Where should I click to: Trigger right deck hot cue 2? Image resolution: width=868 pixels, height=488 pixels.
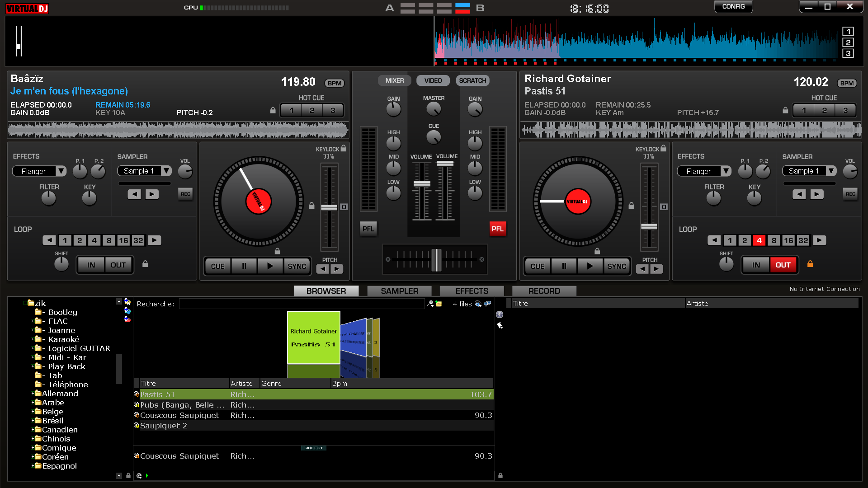point(825,110)
